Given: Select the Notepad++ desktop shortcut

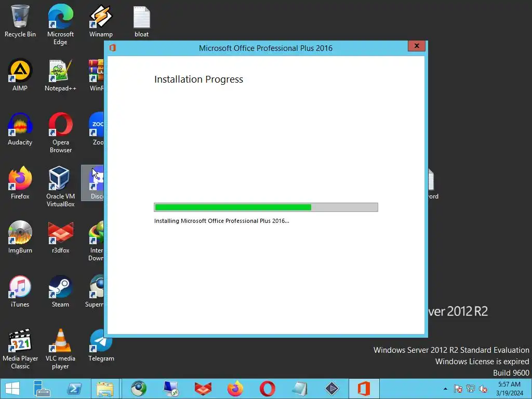Looking at the screenshot, I should tap(60, 75).
